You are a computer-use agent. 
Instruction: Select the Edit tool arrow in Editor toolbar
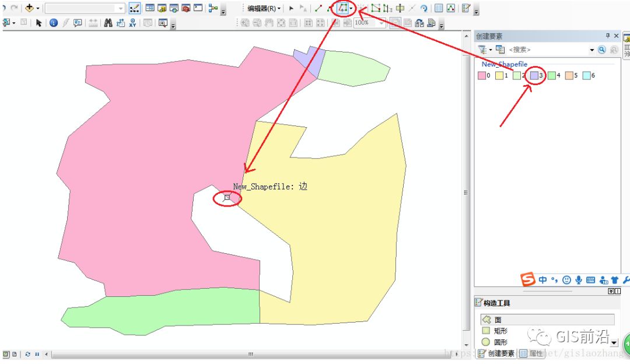(x=291, y=9)
